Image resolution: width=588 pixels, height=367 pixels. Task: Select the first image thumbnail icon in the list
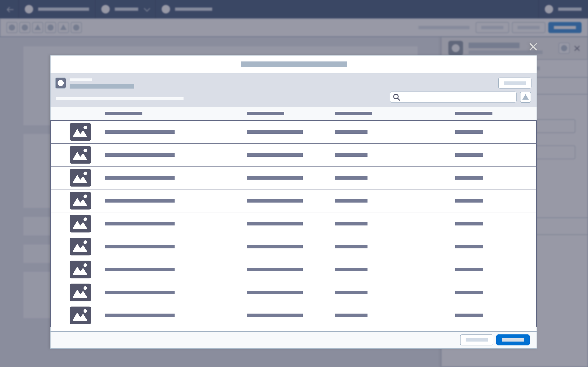point(80,132)
